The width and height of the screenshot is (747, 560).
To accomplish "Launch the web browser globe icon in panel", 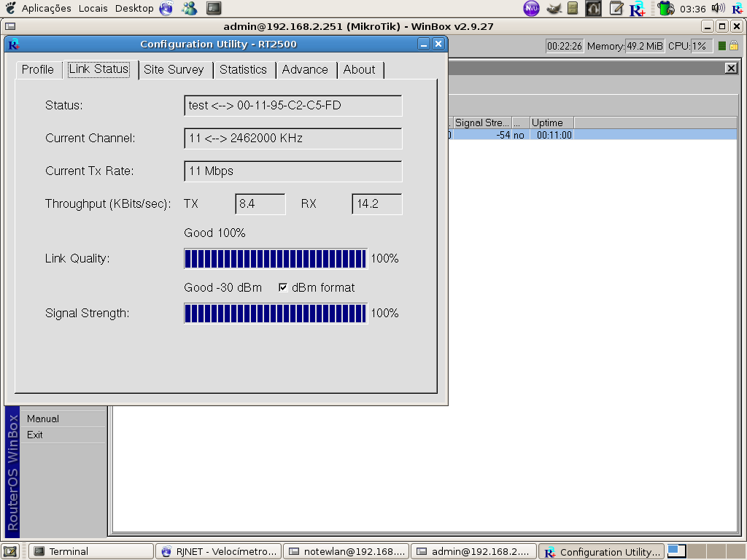I will point(166,8).
